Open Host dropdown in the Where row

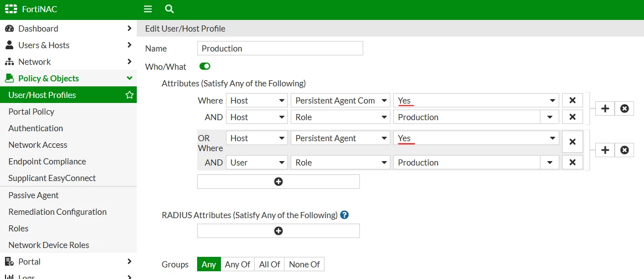(x=257, y=101)
